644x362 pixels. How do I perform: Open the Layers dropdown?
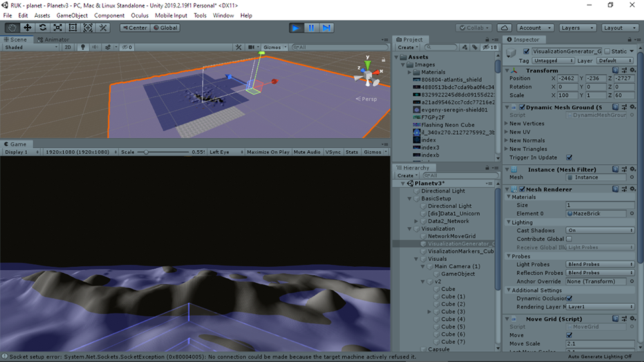[x=577, y=27]
